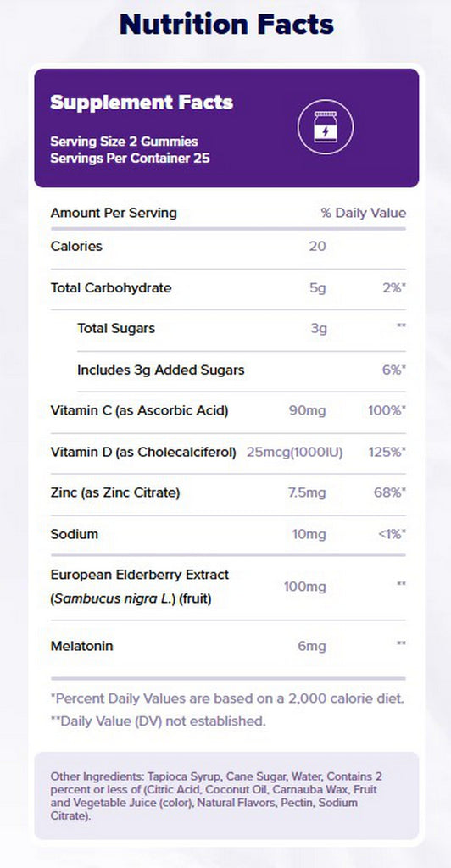Select the Nutrition Facts heading
Screen dimensions: 451x868
226,25
